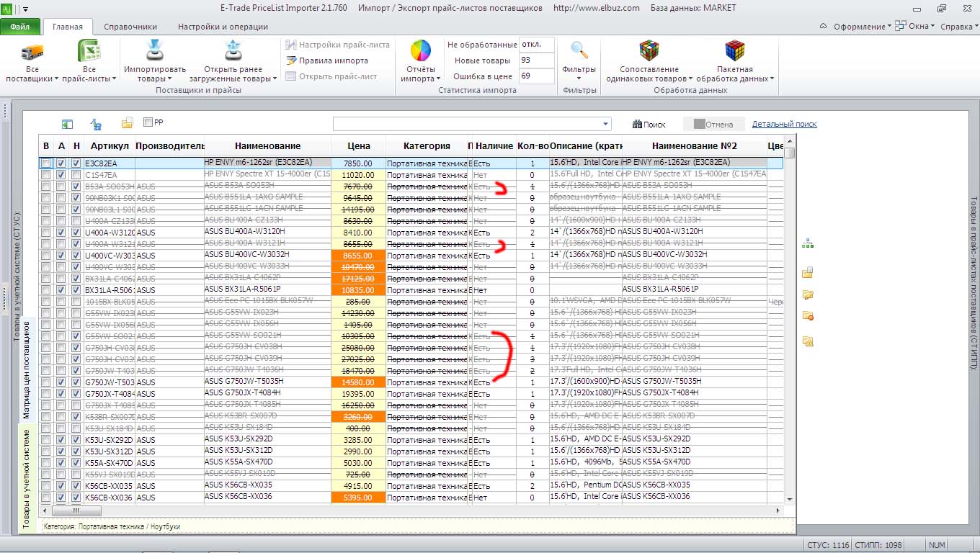Uncheck column А box for ASUS K56CB-XX036 row

(61, 498)
